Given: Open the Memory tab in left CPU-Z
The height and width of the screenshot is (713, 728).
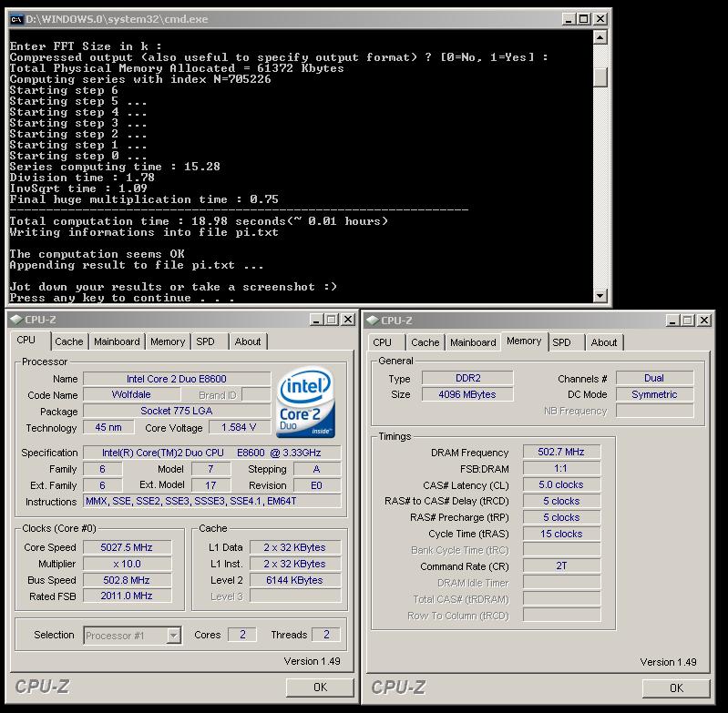Looking at the screenshot, I should pos(168,341).
